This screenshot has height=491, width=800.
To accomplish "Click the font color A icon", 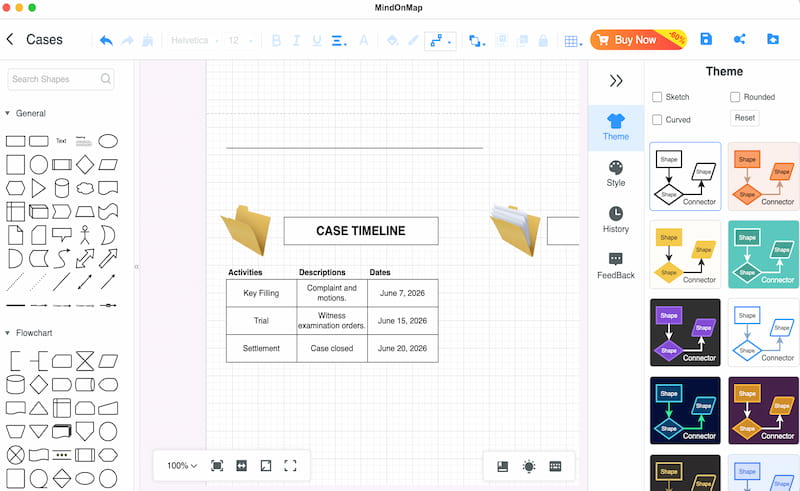I will 364,40.
